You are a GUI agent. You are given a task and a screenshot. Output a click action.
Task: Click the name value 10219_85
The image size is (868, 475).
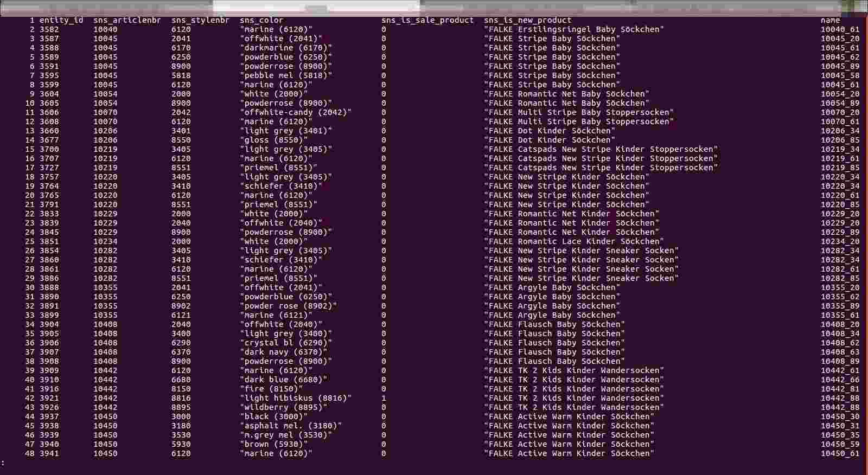[840, 168]
